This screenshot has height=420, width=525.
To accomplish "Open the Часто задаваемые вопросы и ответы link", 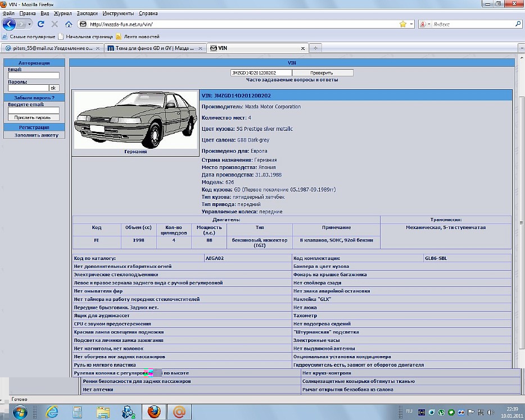I will coord(292,80).
